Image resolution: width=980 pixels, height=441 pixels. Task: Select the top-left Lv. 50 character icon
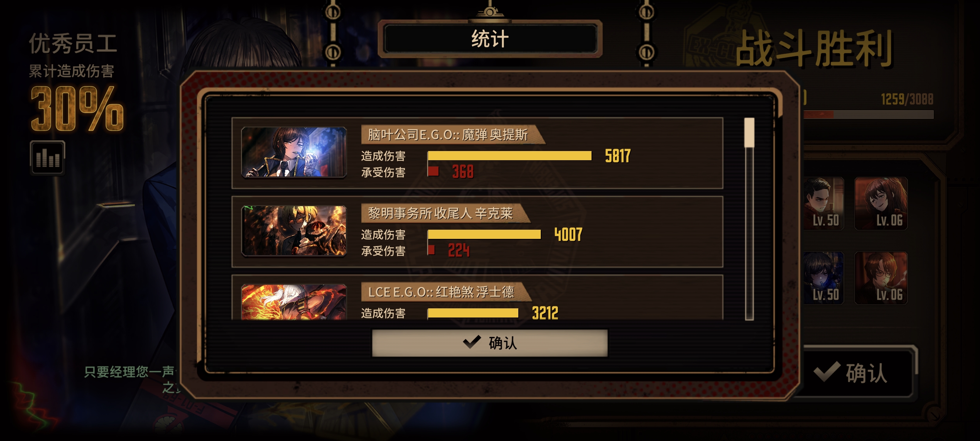pyautogui.click(x=824, y=204)
